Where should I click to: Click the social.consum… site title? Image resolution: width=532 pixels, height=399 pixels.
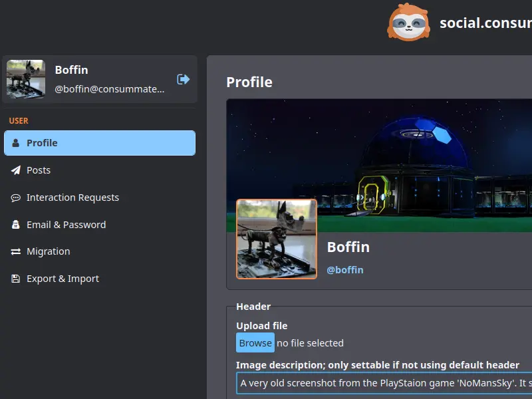485,23
